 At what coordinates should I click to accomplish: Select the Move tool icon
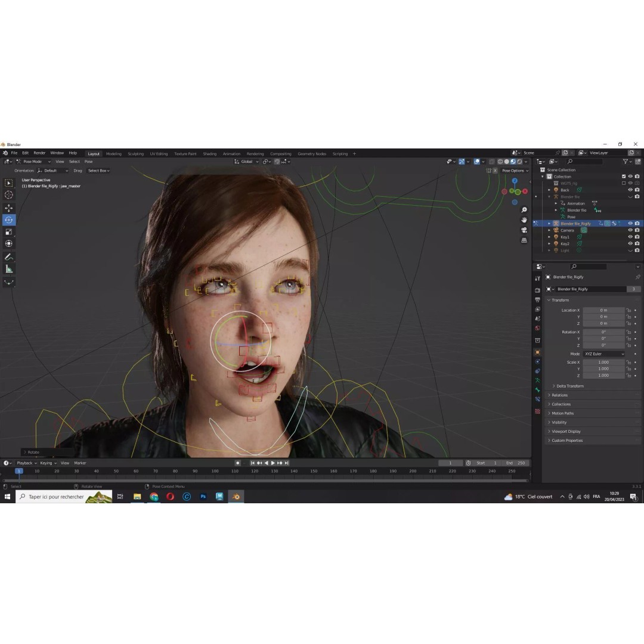pos(8,208)
